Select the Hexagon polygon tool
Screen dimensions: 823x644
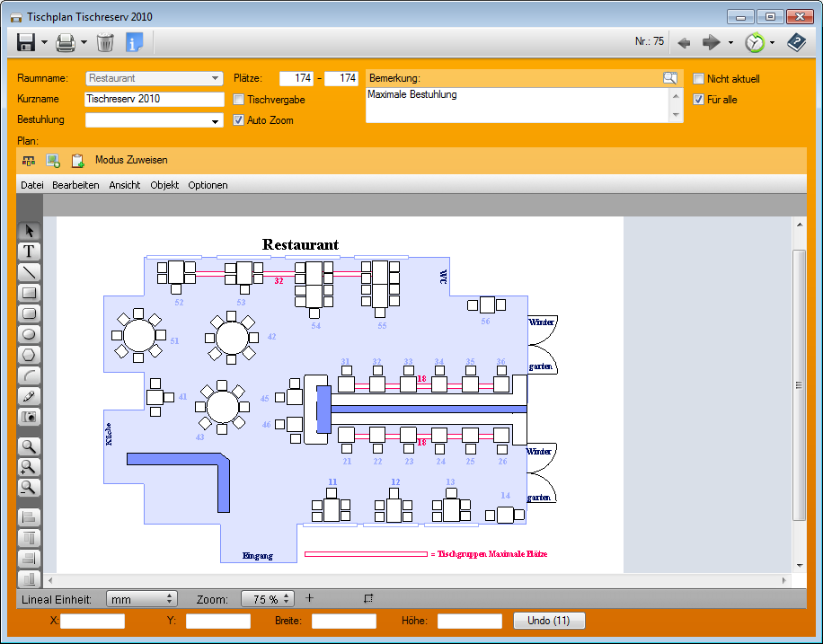coord(30,355)
